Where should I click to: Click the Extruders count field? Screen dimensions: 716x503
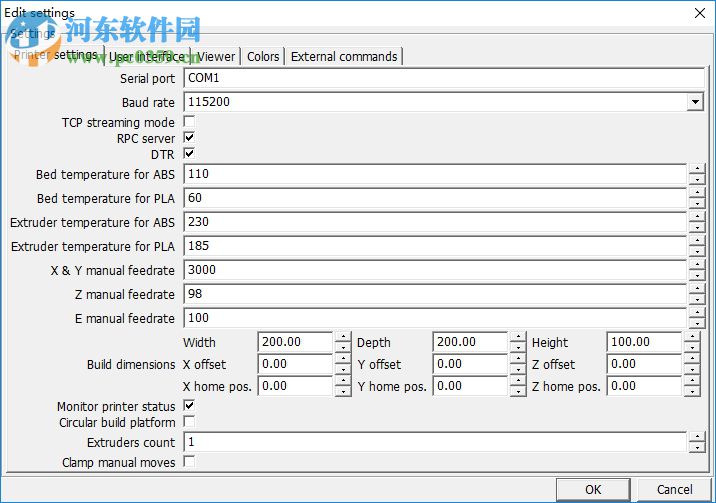tap(435, 442)
